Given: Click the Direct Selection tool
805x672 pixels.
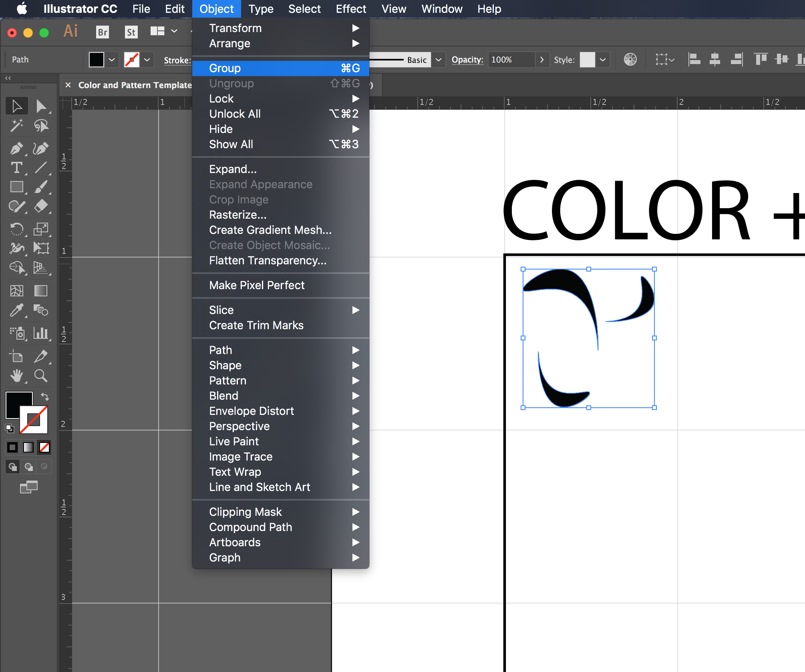Looking at the screenshot, I should [40, 106].
